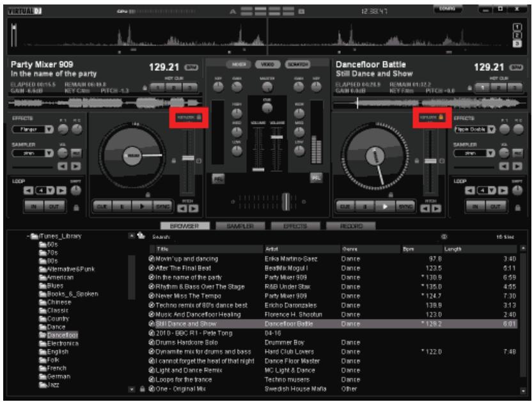Halve the loop length on left deck

click(29, 190)
